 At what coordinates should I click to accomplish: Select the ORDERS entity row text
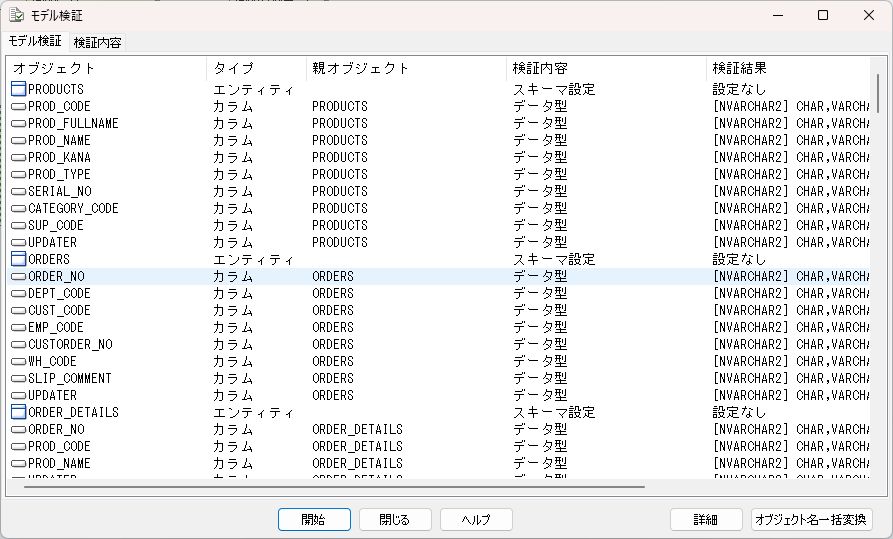tap(49, 259)
